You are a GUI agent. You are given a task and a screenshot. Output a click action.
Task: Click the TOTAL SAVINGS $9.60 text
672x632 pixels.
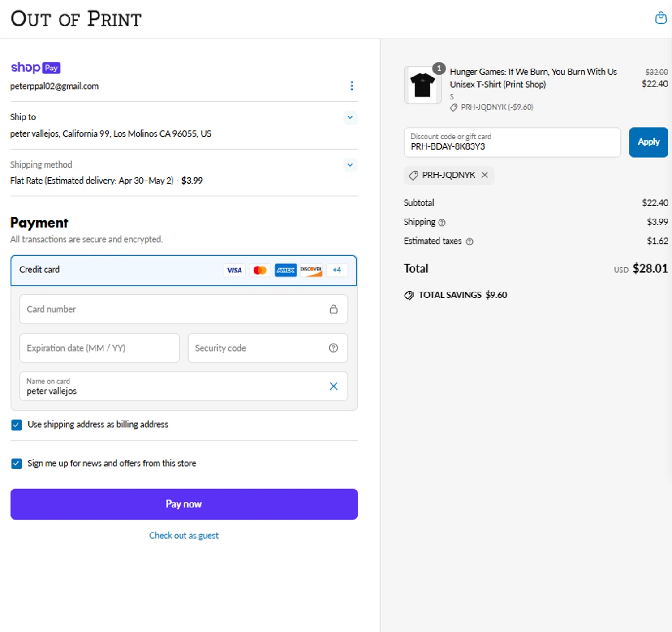[463, 295]
